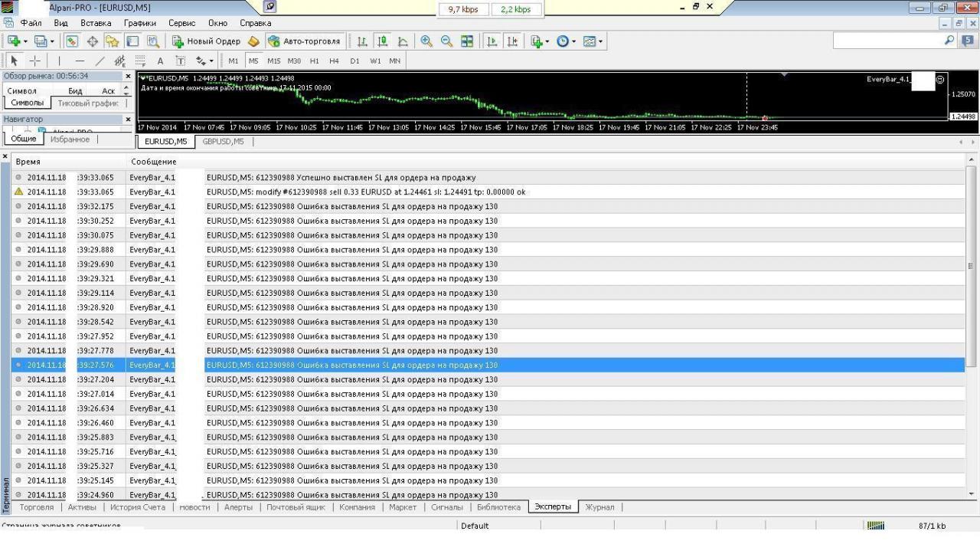Toggle the Data Window crosshair icon

93,41
